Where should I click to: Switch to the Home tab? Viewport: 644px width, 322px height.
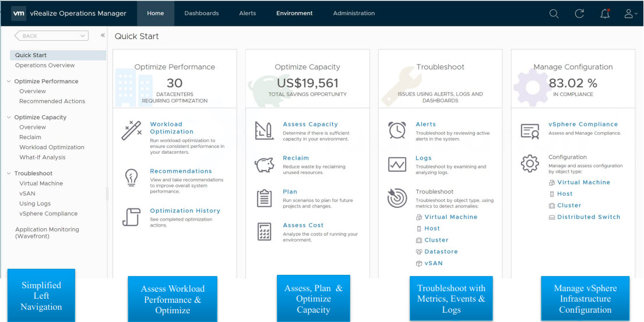point(155,13)
